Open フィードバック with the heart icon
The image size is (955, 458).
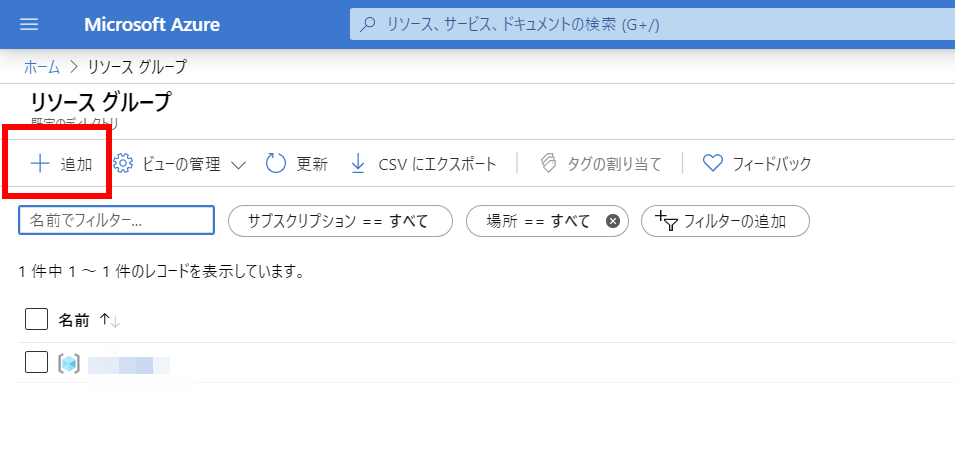712,164
